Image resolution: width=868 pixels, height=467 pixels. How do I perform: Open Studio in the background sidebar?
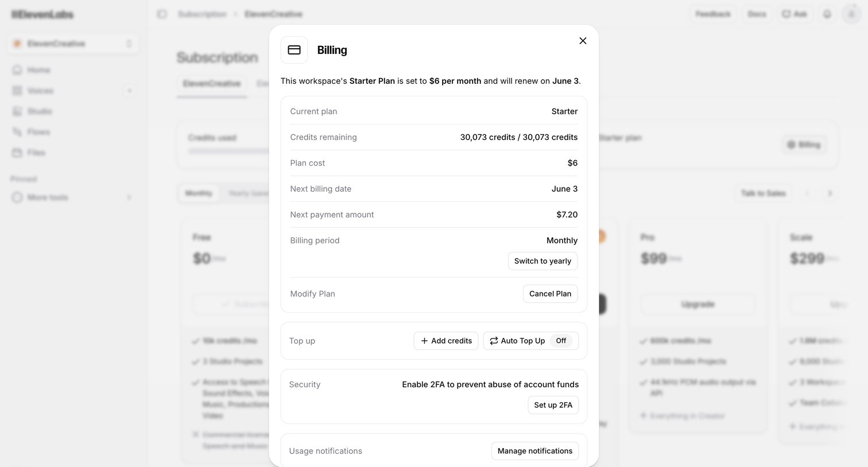click(40, 111)
